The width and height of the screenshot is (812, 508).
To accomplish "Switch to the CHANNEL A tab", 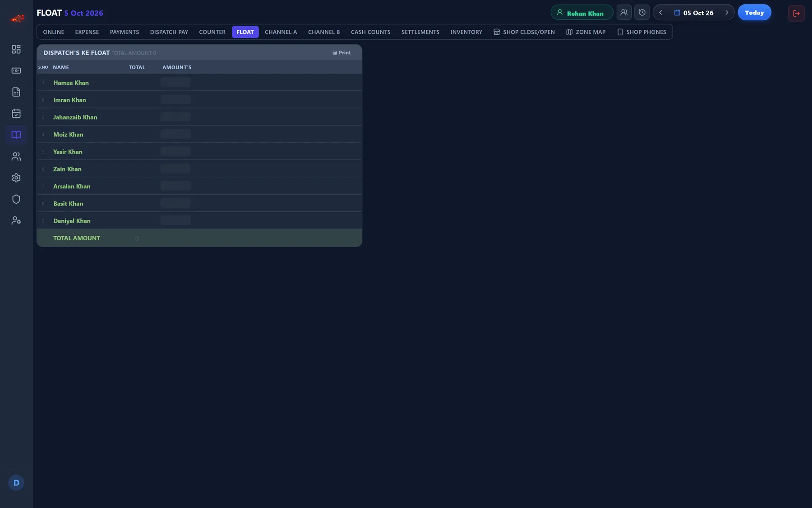I will [x=281, y=32].
